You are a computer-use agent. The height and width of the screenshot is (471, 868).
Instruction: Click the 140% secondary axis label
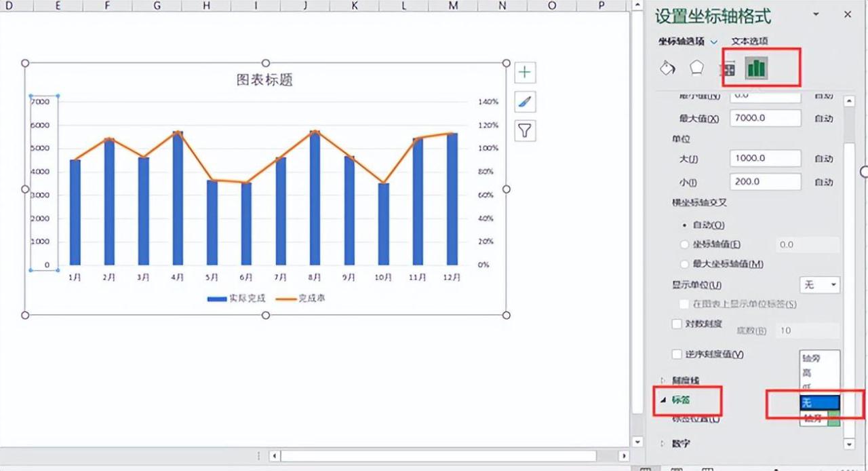point(488,101)
